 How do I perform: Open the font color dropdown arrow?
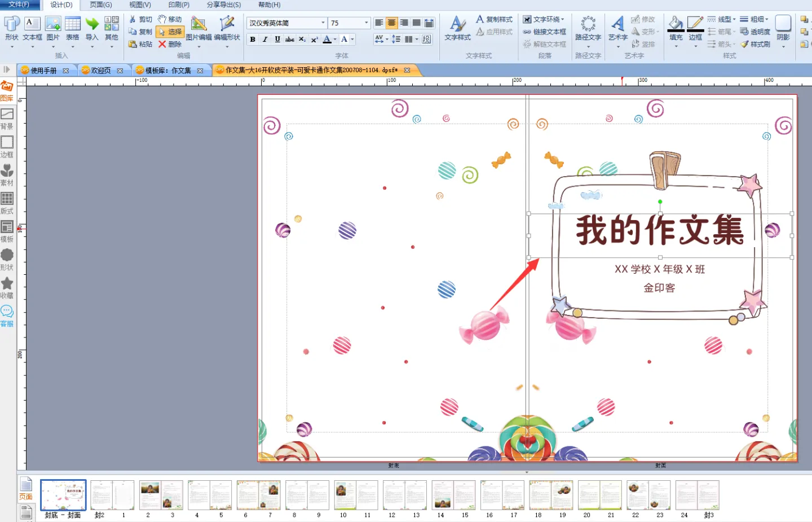[335, 40]
